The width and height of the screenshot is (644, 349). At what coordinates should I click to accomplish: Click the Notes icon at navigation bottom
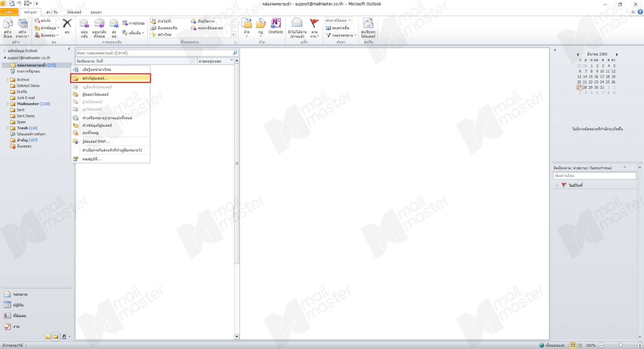tap(48, 337)
